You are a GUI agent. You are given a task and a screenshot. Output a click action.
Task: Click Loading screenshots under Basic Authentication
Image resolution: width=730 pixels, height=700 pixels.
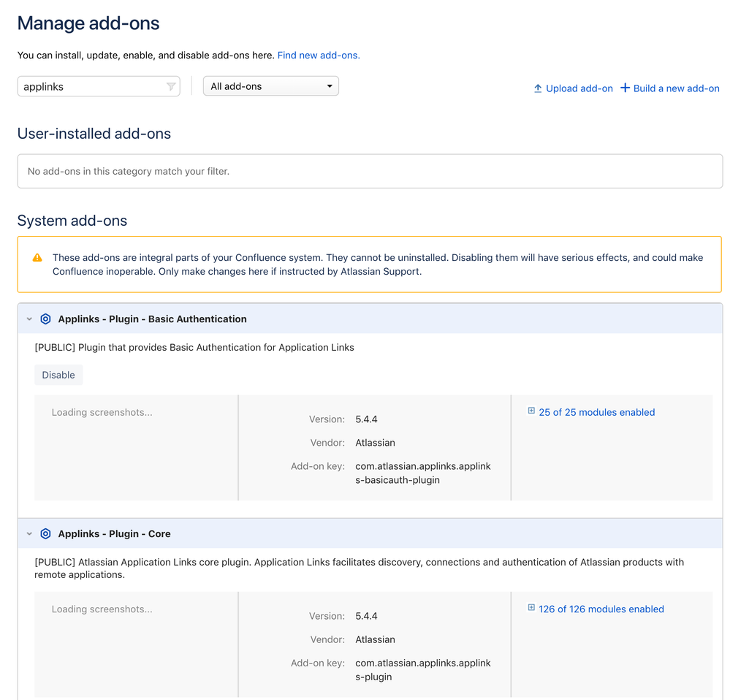click(x=102, y=412)
